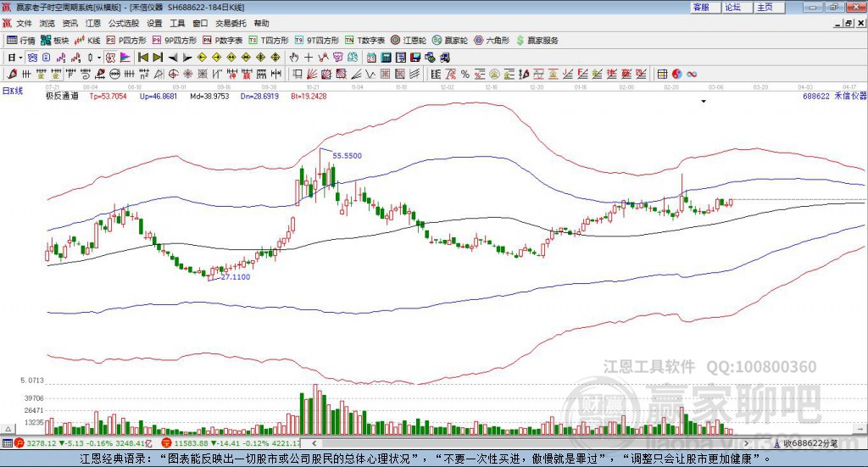Image resolution: width=868 pixels, height=467 pixels.
Task: Click the Md=38.9753 value
Action: click(209, 97)
